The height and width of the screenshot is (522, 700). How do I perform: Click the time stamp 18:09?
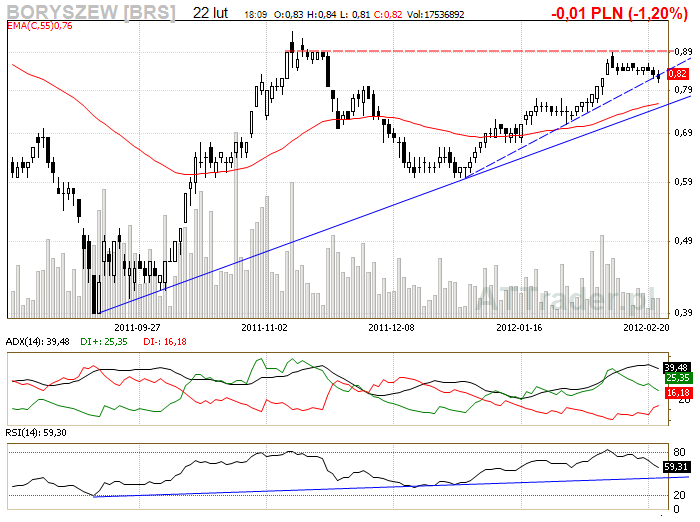pos(255,15)
